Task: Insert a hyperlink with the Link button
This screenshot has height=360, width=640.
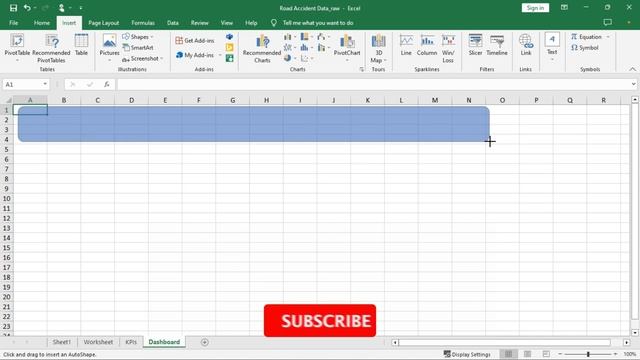Action: coord(526,45)
